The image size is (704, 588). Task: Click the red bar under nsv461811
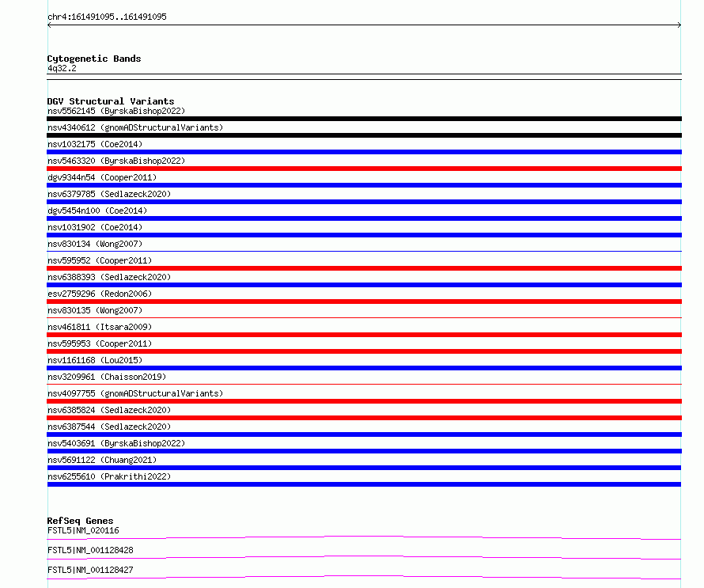(x=364, y=335)
